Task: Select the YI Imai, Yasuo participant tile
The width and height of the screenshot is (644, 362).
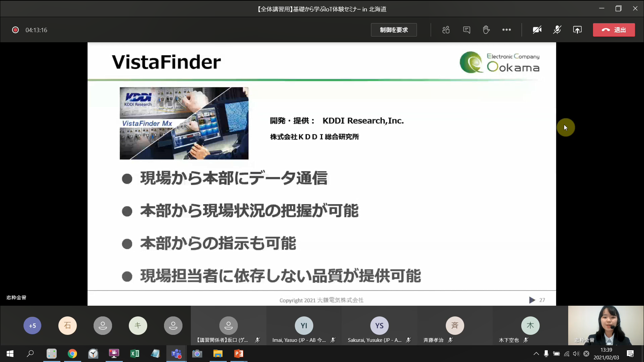Action: (304, 325)
